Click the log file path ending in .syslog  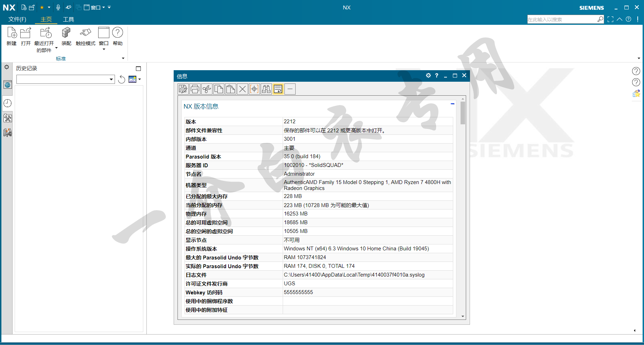pyautogui.click(x=354, y=275)
